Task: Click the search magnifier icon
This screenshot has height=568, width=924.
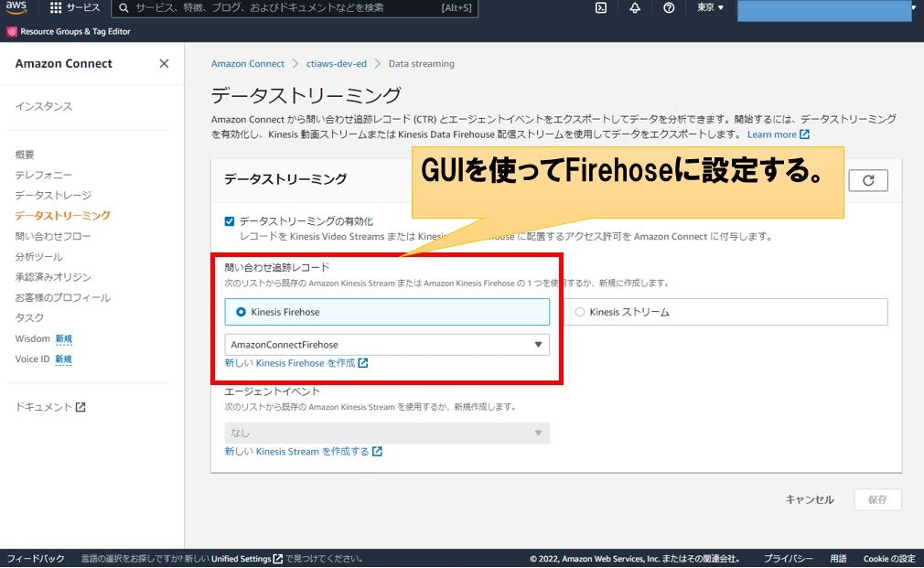Action: [x=123, y=9]
